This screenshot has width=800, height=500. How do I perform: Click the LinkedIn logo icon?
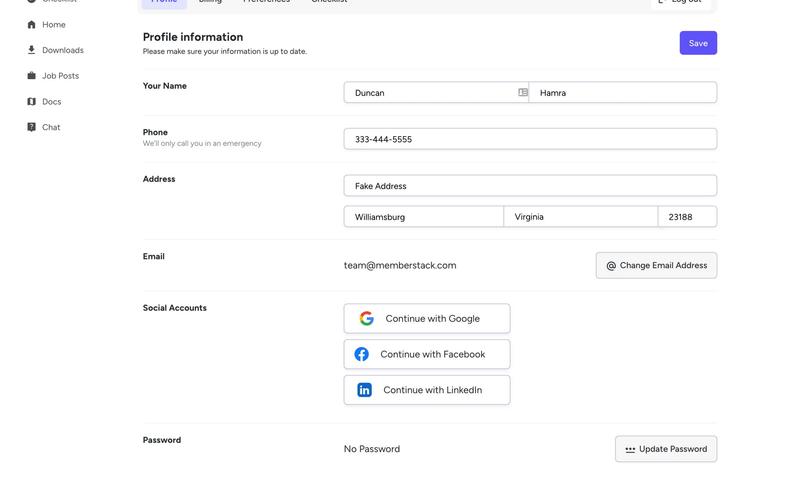coord(364,390)
